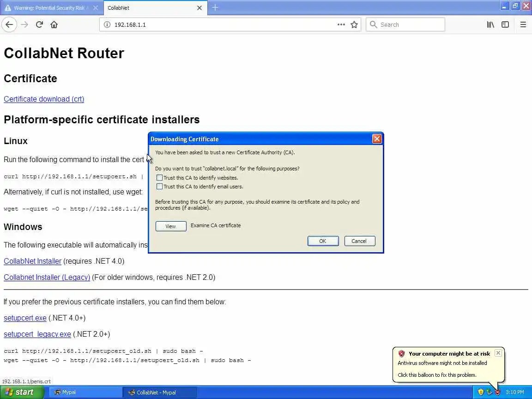The height and width of the screenshot is (399, 532).
Task: Bookmark this page with the star
Action: [x=354, y=24]
